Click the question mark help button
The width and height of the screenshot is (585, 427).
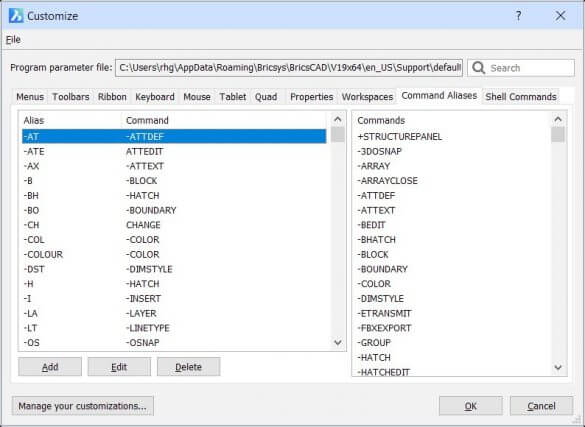518,16
